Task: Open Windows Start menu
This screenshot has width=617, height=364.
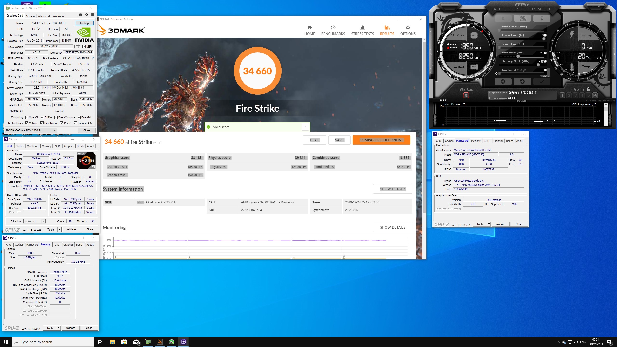Action: pyautogui.click(x=6, y=342)
